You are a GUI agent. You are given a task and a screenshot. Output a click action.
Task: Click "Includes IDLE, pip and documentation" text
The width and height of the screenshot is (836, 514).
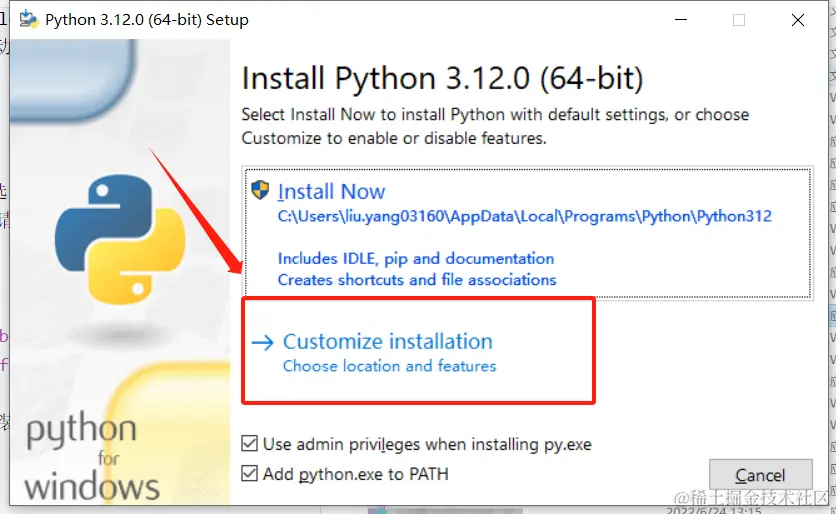pyautogui.click(x=416, y=259)
